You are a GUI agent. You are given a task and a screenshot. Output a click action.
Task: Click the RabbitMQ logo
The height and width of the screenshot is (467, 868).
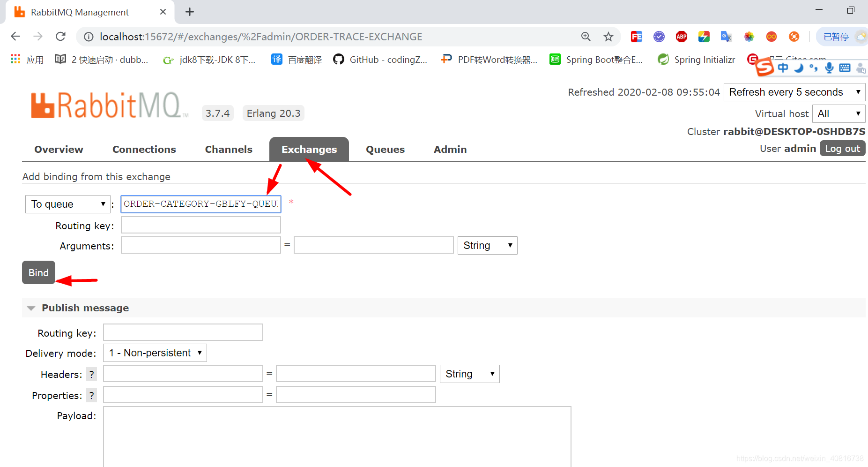pyautogui.click(x=109, y=105)
